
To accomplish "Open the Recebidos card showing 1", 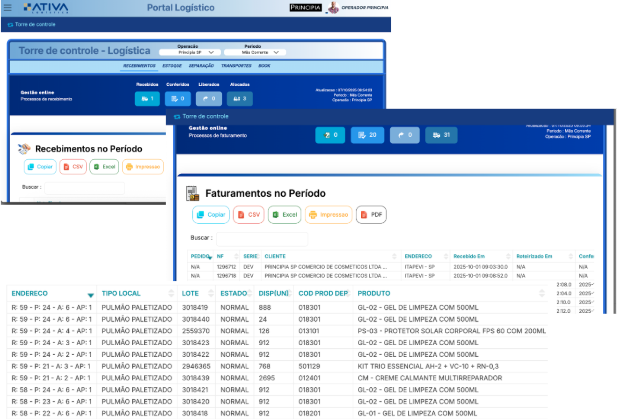I will point(147,99).
